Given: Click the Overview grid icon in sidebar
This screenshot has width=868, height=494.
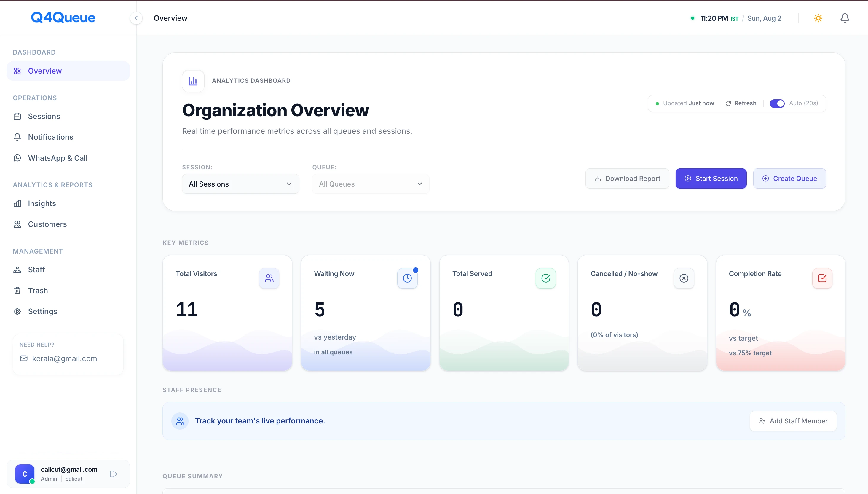Looking at the screenshot, I should (17, 71).
